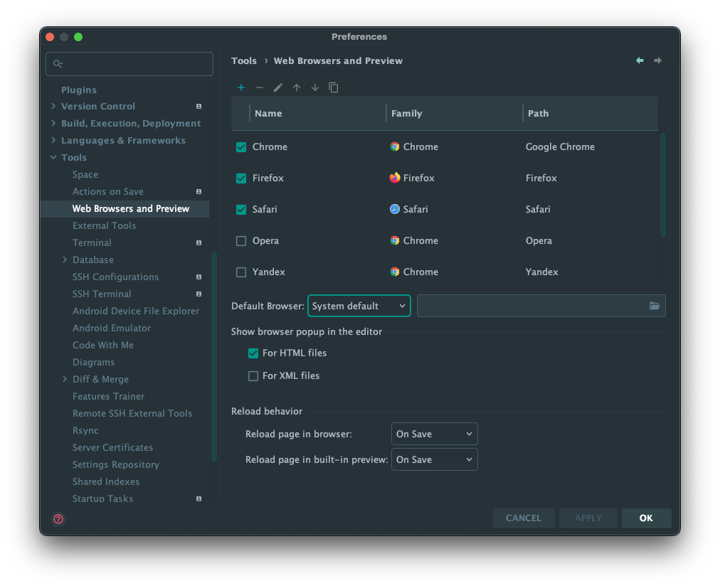Open folder browser for custom path
Viewport: 720px width, 588px height.
655,306
